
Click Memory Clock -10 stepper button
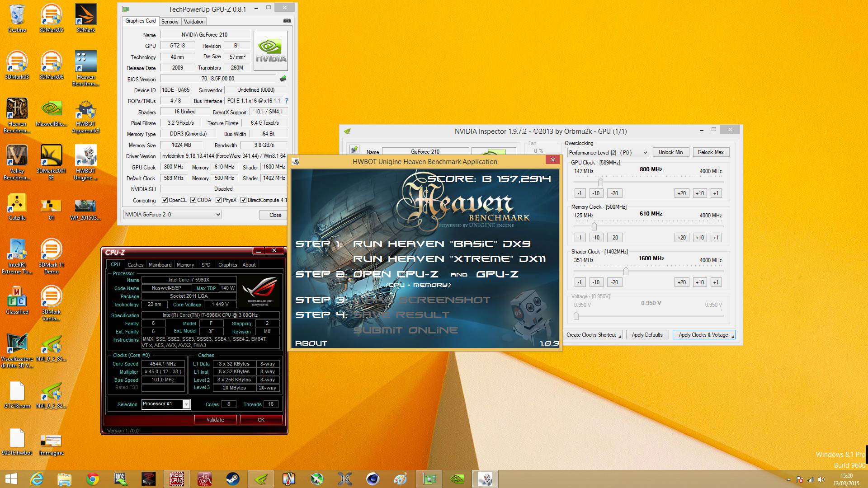pos(596,238)
